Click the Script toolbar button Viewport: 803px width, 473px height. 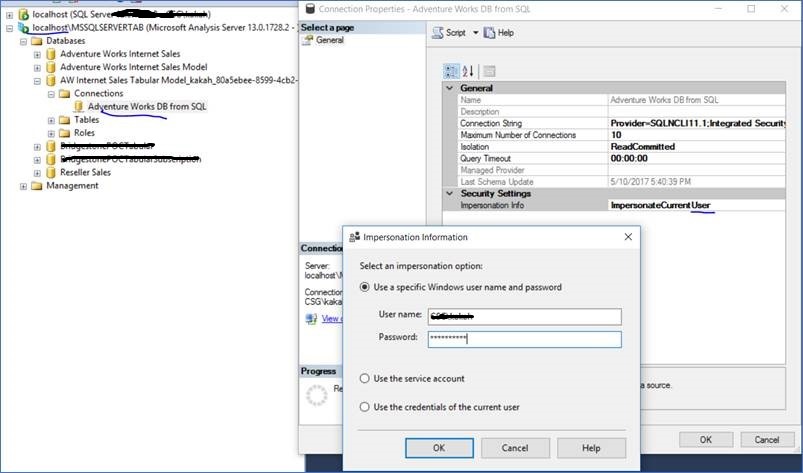pos(449,33)
